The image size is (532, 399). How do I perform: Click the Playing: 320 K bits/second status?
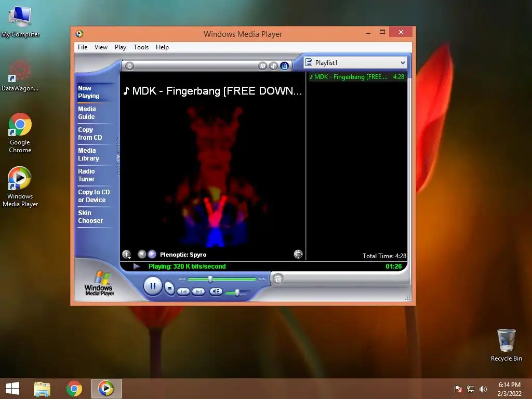[187, 267]
